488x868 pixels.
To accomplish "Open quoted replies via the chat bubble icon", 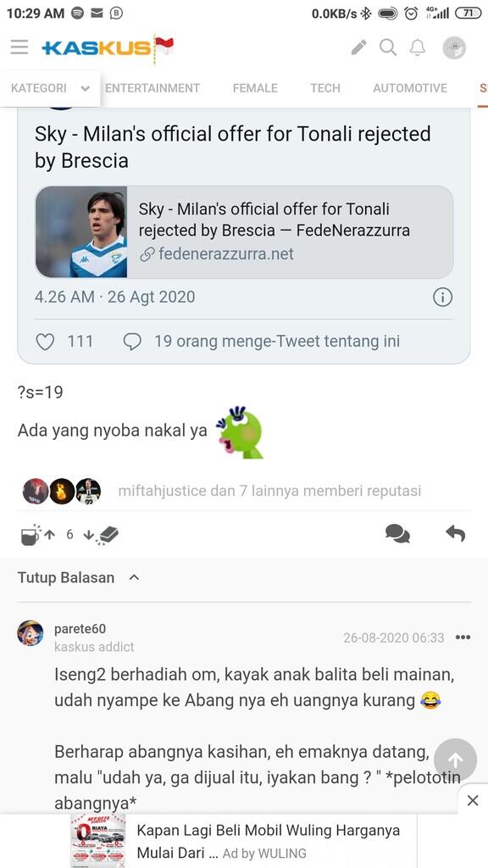I will [396, 534].
